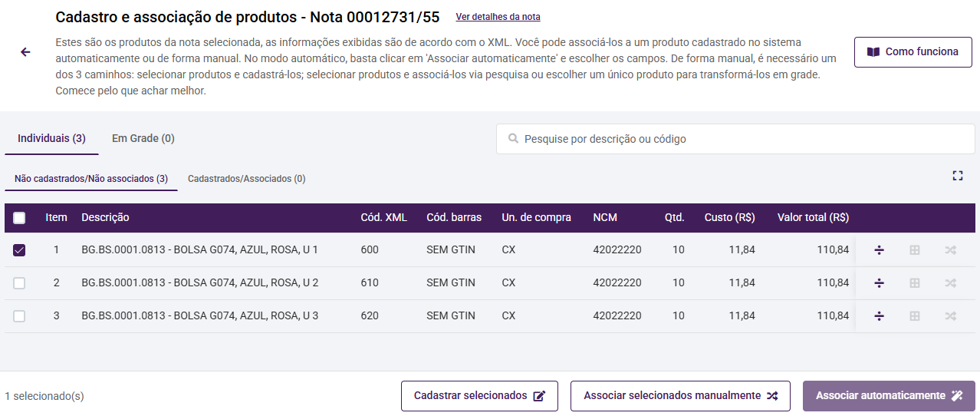Toggle the select-all header checkbox
The height and width of the screenshot is (416, 980).
[x=19, y=218]
